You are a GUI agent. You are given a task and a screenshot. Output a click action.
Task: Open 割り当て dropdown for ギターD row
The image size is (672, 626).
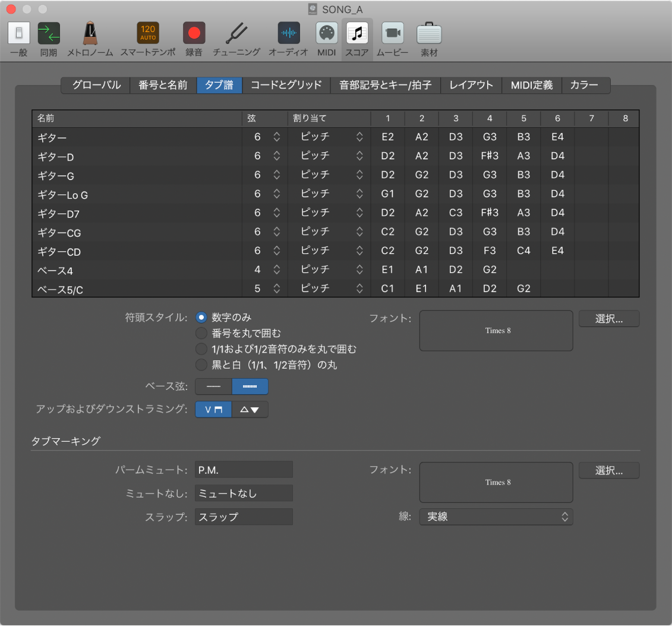click(x=330, y=156)
